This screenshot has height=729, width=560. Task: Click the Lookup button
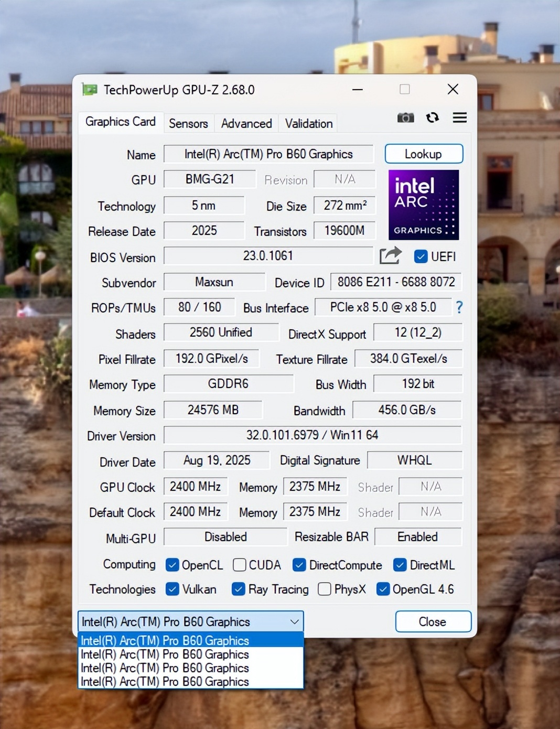pyautogui.click(x=424, y=154)
